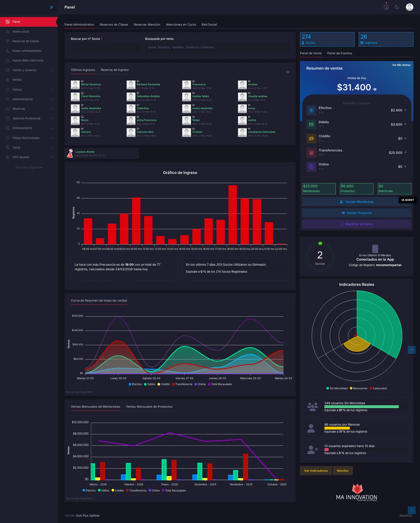The width and height of the screenshot is (420, 523).
Task: Select Reserva de Ingreso tab
Action: click(115, 70)
